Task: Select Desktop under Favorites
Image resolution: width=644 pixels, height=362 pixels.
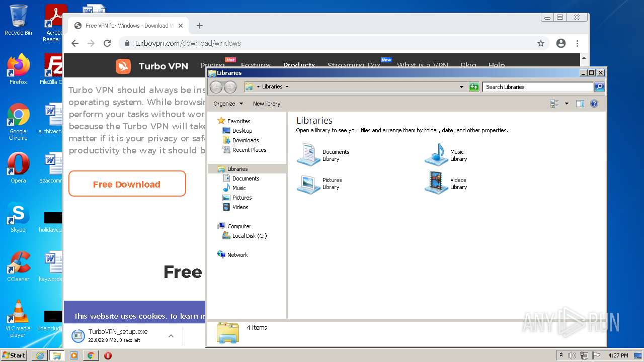Action: coord(236,131)
